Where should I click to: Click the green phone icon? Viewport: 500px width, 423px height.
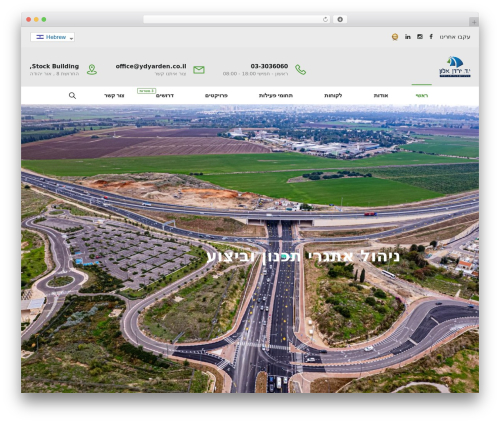pyautogui.click(x=300, y=70)
